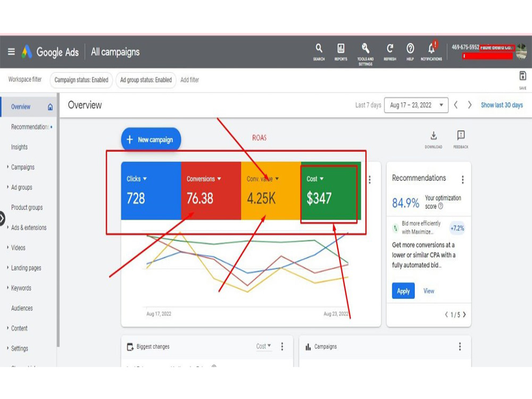Click Apply on the recommendation

pyautogui.click(x=403, y=291)
